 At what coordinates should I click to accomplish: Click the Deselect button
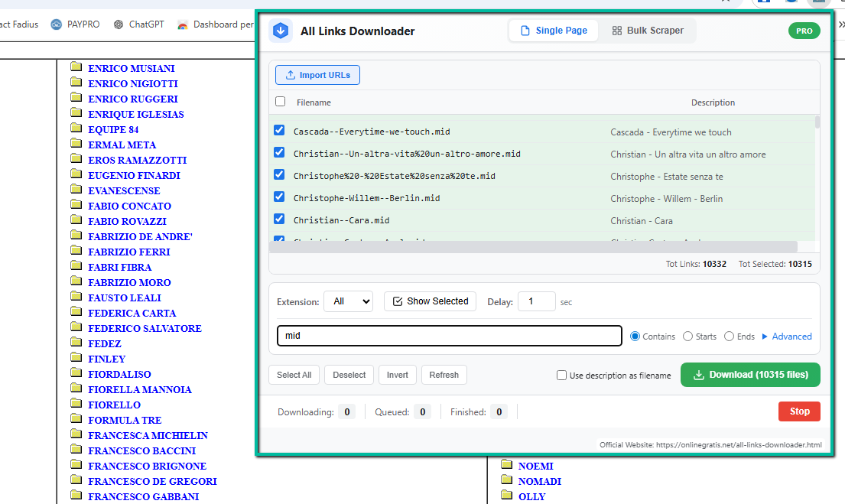pyautogui.click(x=349, y=375)
